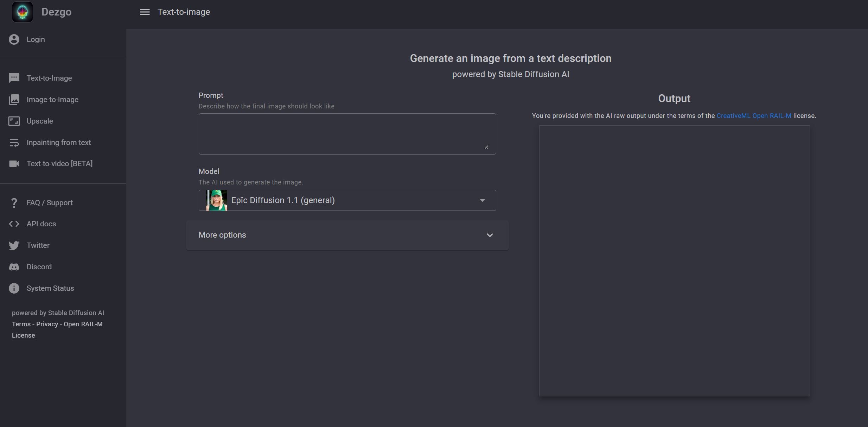Click the Login button
Image resolution: width=868 pixels, height=427 pixels.
point(36,40)
